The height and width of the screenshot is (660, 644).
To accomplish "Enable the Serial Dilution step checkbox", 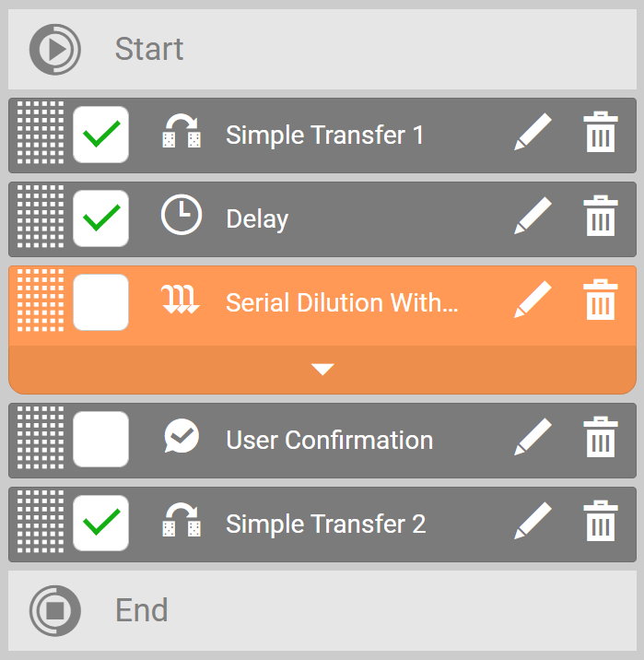I will (x=100, y=301).
